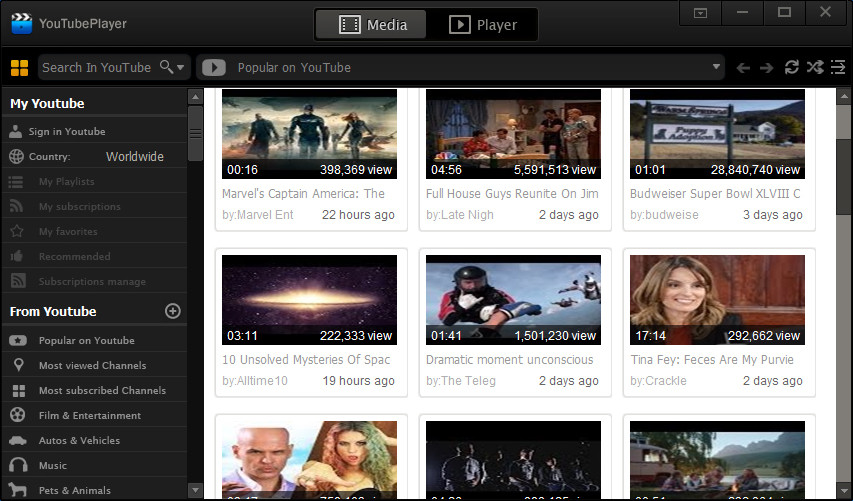Click the grid icon for Most subscribed Channels
This screenshot has width=853, height=501.
19,391
